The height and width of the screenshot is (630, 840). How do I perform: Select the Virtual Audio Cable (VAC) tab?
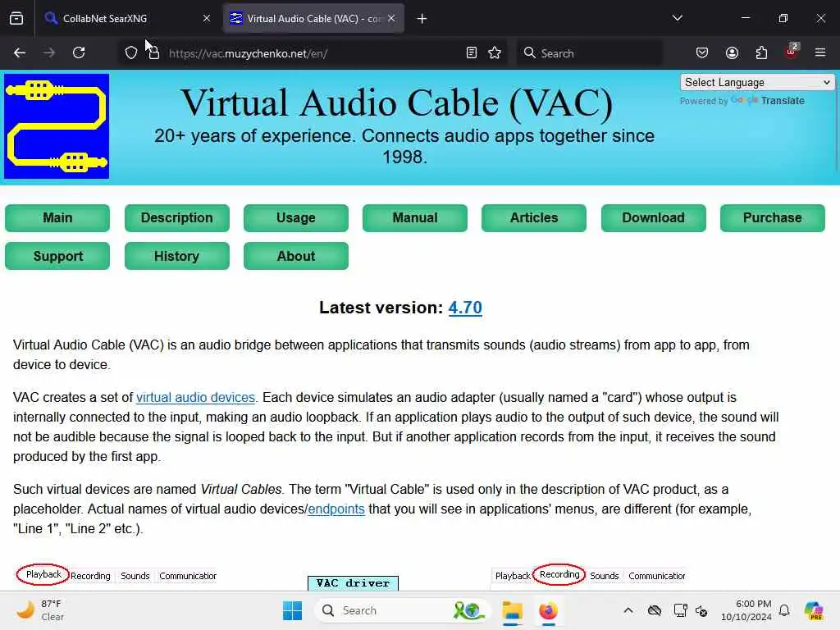point(313,18)
